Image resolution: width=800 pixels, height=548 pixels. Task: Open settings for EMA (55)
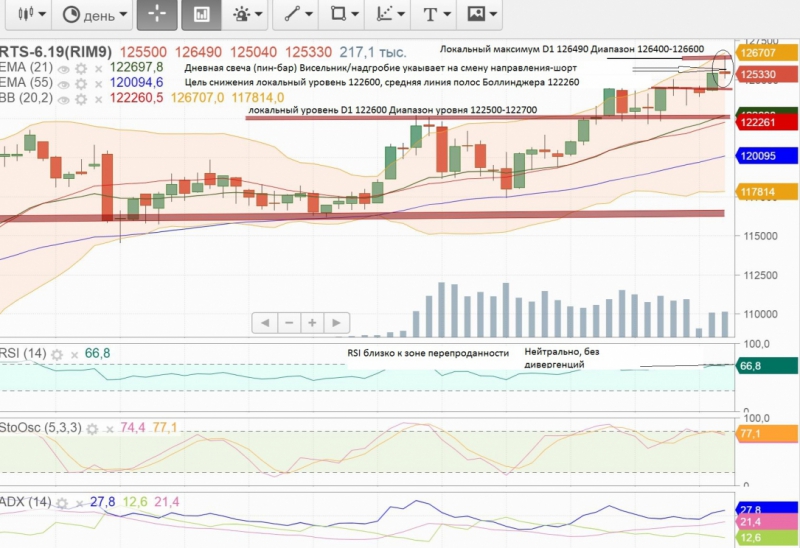coord(81,84)
